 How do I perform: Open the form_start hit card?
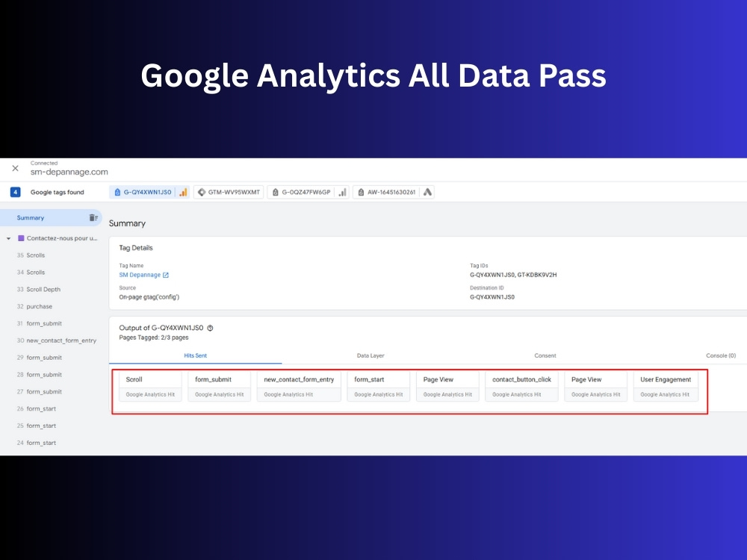pyautogui.click(x=378, y=386)
